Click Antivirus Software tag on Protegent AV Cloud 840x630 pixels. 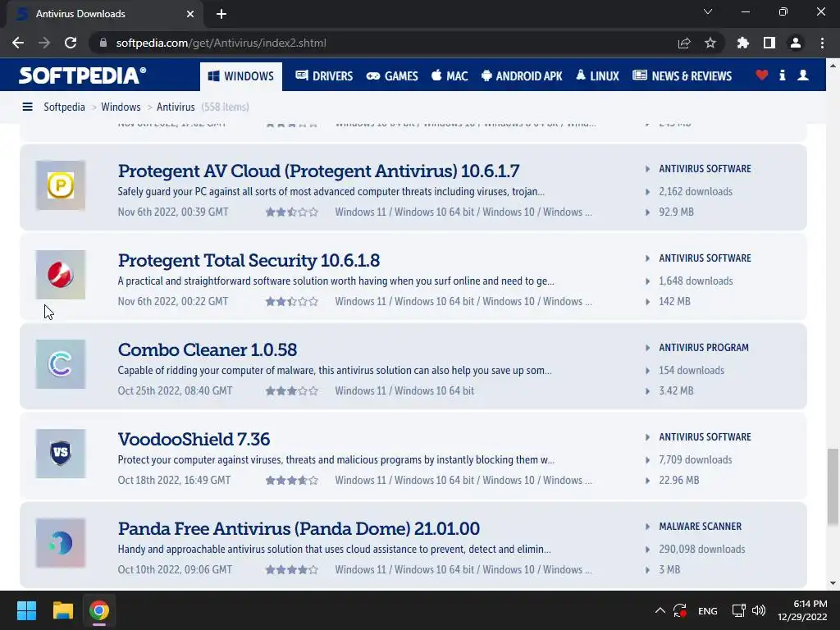pyautogui.click(x=705, y=169)
